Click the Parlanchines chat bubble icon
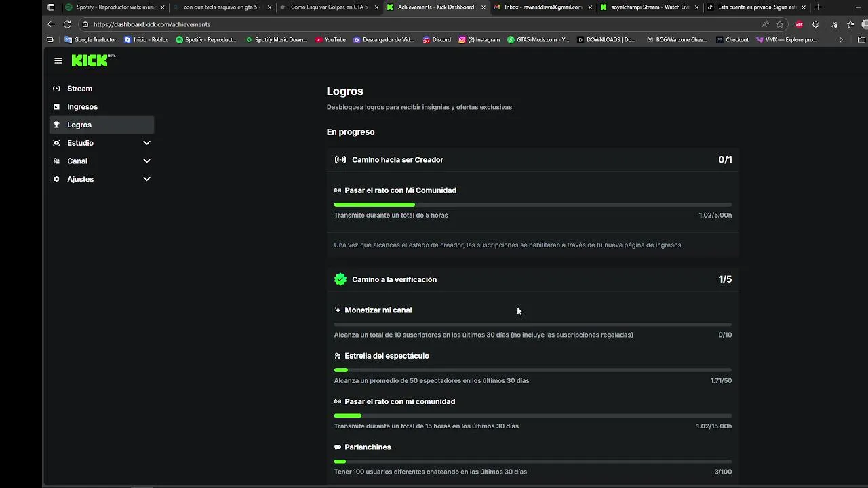Image resolution: width=868 pixels, height=488 pixels. pyautogui.click(x=338, y=447)
